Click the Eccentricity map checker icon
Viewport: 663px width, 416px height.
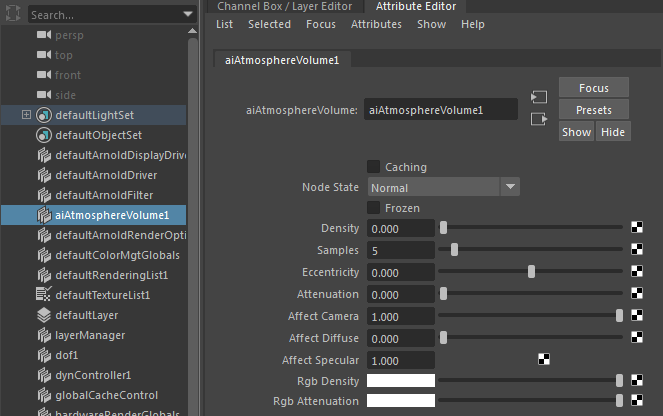[x=637, y=271]
